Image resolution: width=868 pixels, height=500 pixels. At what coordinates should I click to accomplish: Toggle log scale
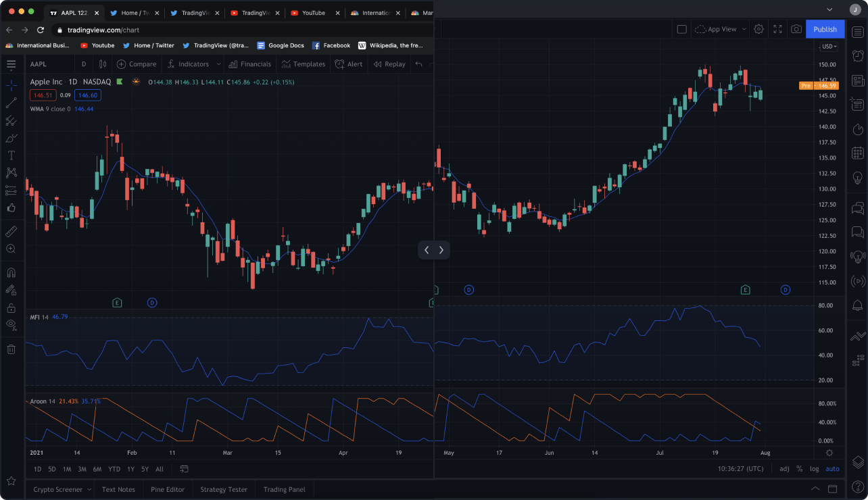pyautogui.click(x=815, y=469)
